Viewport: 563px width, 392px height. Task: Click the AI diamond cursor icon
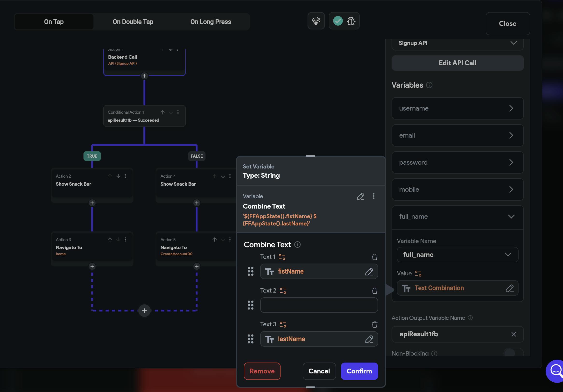pos(316,21)
